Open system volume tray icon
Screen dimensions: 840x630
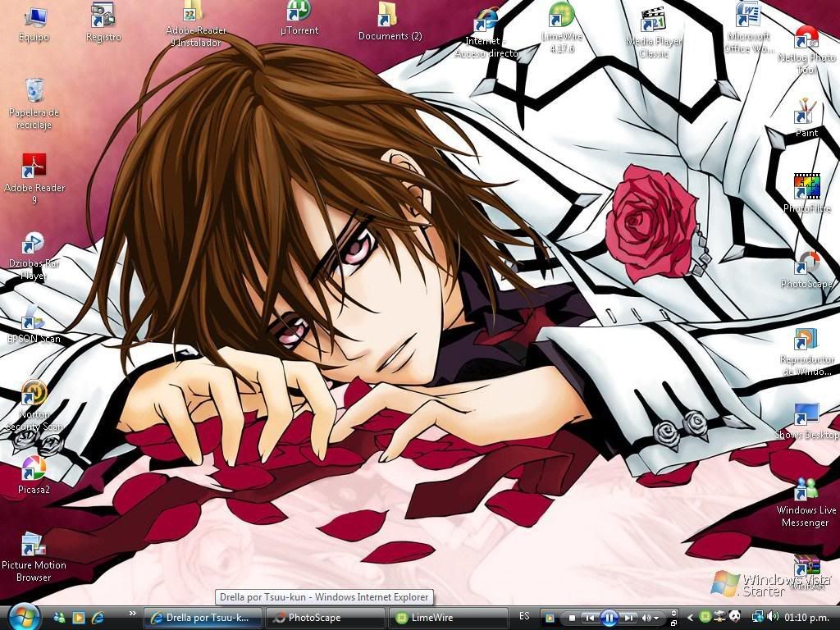(x=773, y=617)
